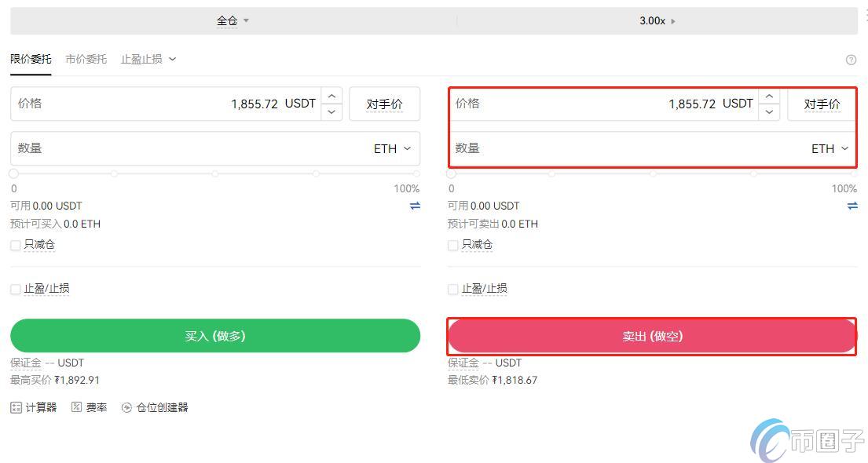
Task: Click the green 买入 (做多) button
Action: 215,335
